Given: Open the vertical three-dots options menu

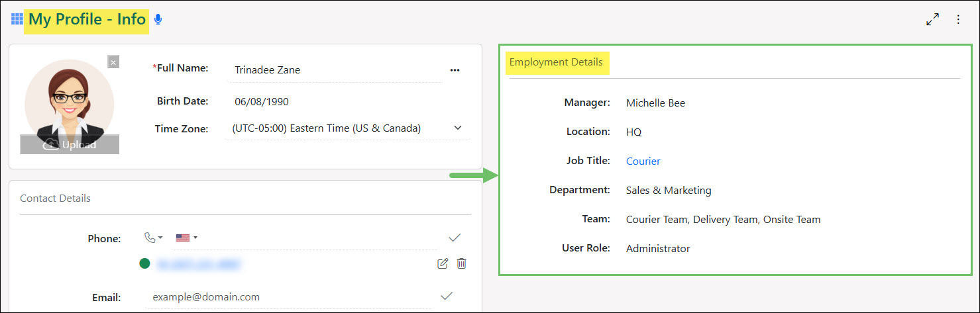Looking at the screenshot, I should click(x=958, y=20).
